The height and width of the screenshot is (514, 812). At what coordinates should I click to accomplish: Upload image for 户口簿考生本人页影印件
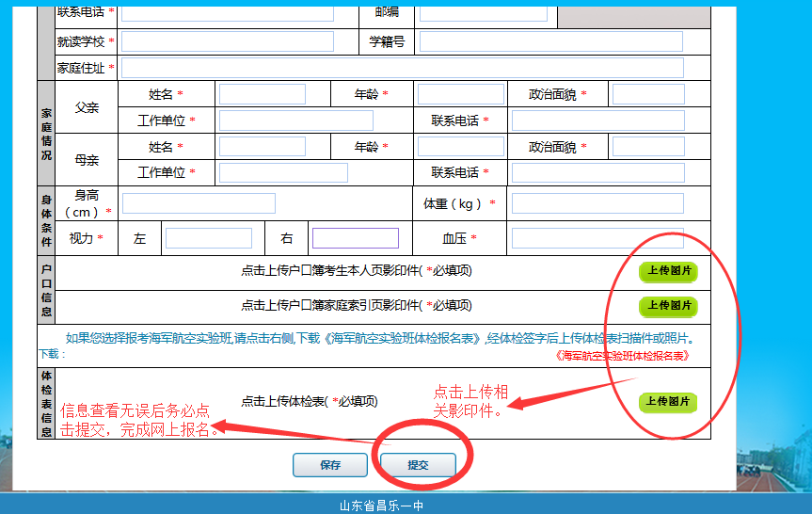[668, 271]
